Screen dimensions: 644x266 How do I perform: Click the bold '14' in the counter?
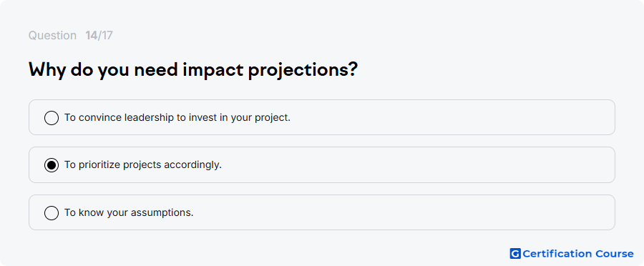tap(91, 36)
